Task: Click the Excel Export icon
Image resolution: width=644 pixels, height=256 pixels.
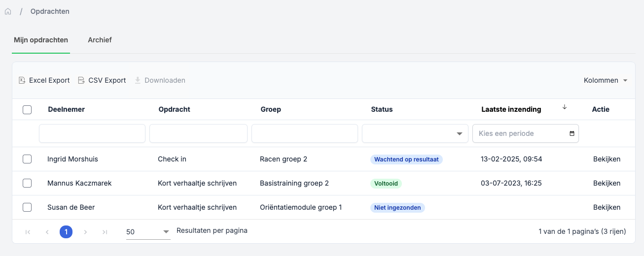Action: (22, 80)
